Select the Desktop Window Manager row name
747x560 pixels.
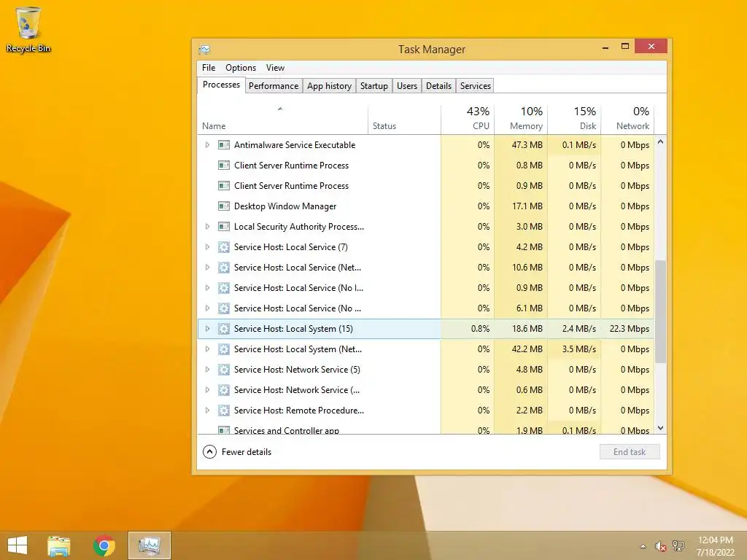(x=285, y=206)
